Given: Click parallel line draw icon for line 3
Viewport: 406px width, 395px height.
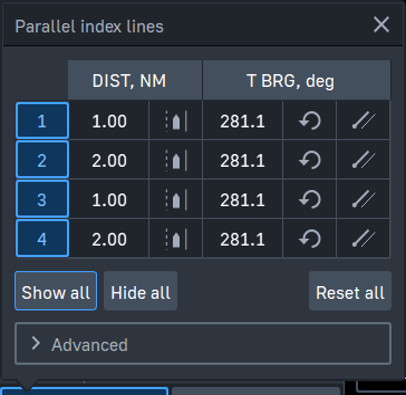Looking at the screenshot, I should coord(363,199).
